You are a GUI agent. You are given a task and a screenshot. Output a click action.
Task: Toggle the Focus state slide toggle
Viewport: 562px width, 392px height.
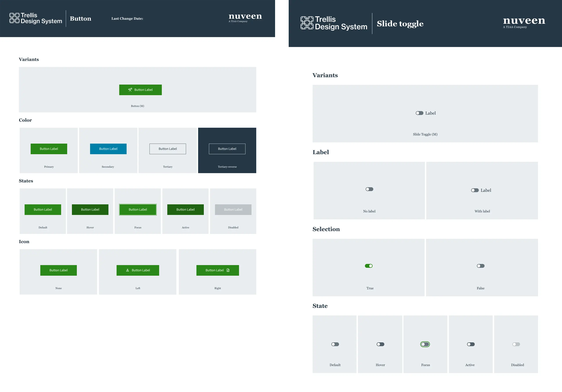point(425,344)
